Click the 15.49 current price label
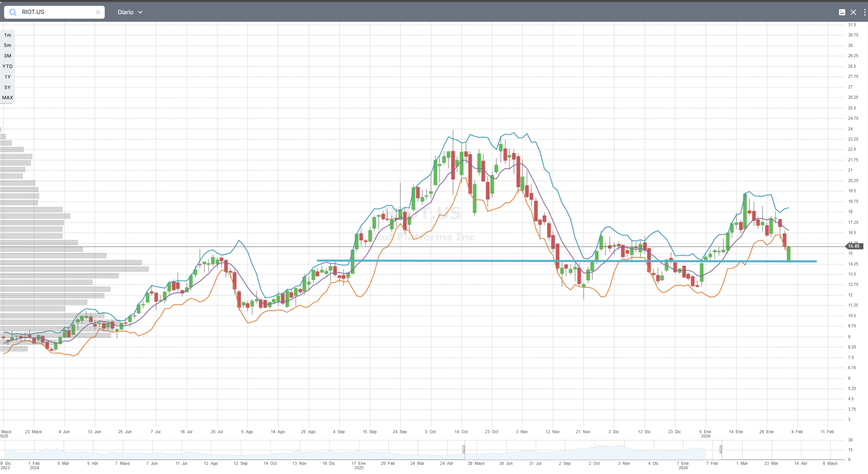Viewport: 868px width, 474px height. pyautogui.click(x=853, y=246)
